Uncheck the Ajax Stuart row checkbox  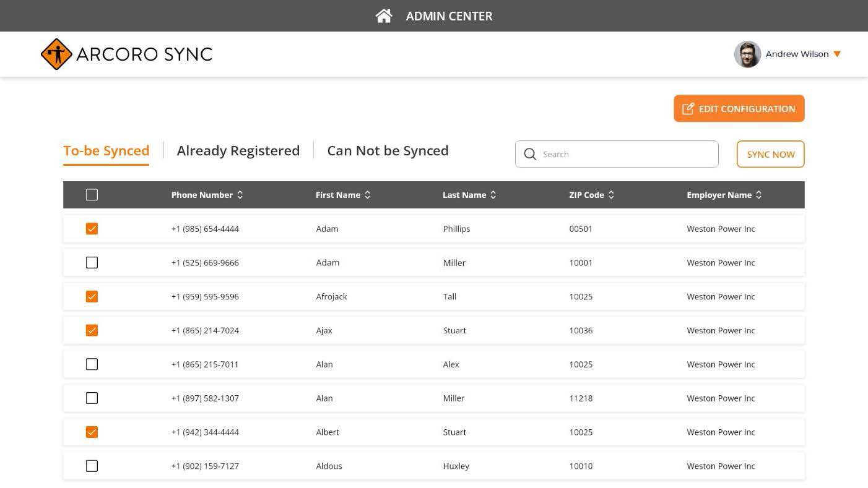click(x=92, y=330)
